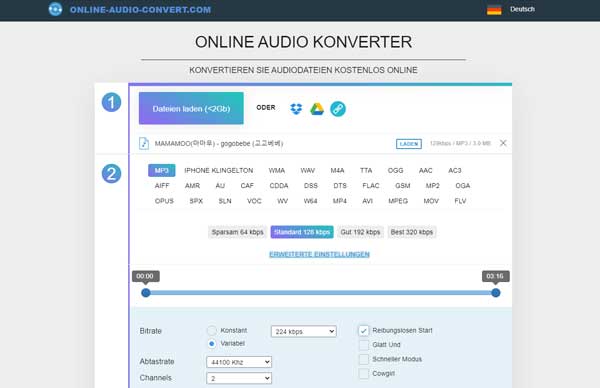Choose the SPX format
Screen dimensions: 600x388
tap(196, 201)
